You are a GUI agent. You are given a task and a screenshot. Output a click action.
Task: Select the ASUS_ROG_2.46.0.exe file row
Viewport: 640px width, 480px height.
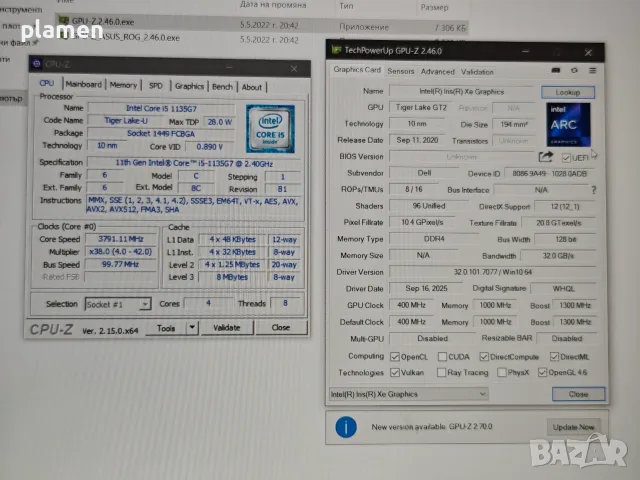pos(262,39)
